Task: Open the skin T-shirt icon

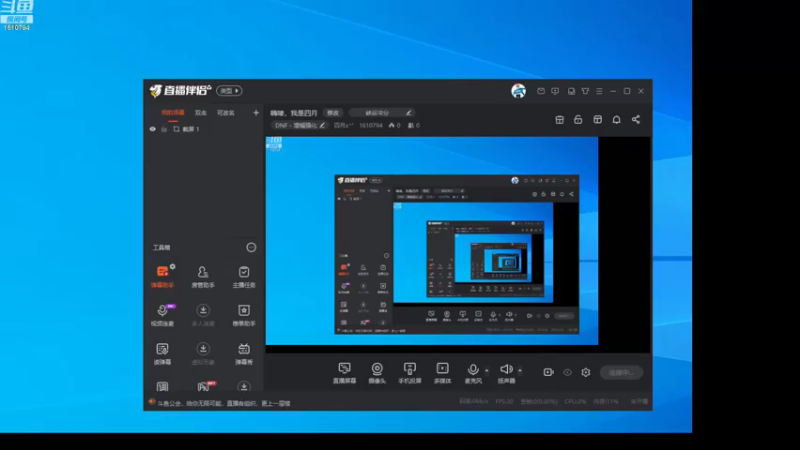Action: 585,91
